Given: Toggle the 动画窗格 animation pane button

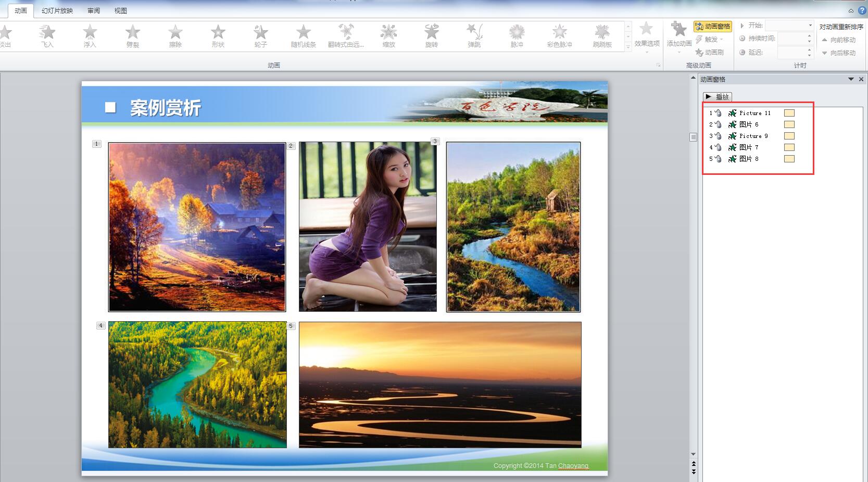Looking at the screenshot, I should click(x=712, y=26).
